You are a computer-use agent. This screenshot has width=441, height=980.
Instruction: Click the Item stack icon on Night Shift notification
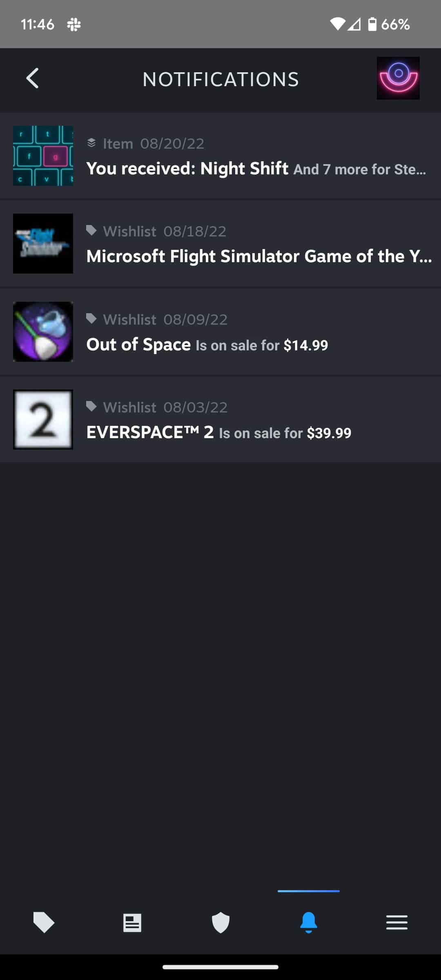coord(91,143)
